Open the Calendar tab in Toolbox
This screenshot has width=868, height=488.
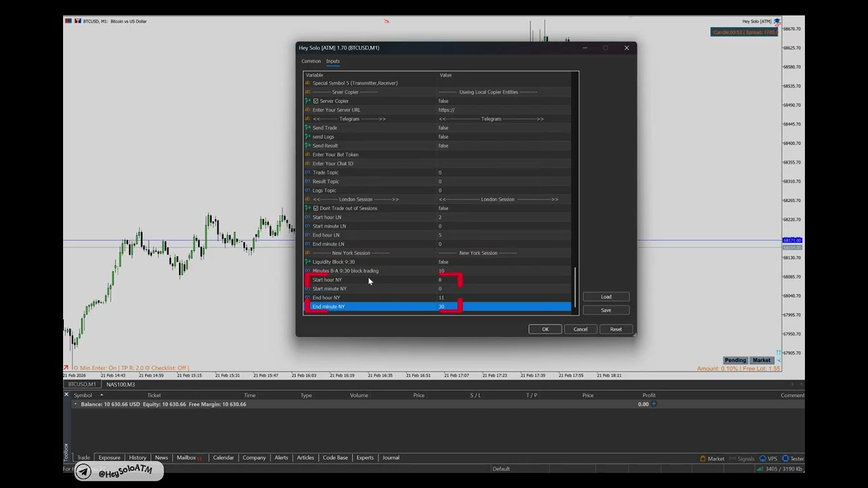(223, 457)
